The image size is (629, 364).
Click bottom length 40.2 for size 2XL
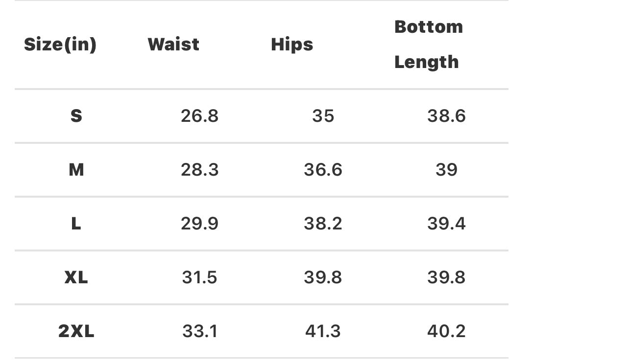click(446, 331)
